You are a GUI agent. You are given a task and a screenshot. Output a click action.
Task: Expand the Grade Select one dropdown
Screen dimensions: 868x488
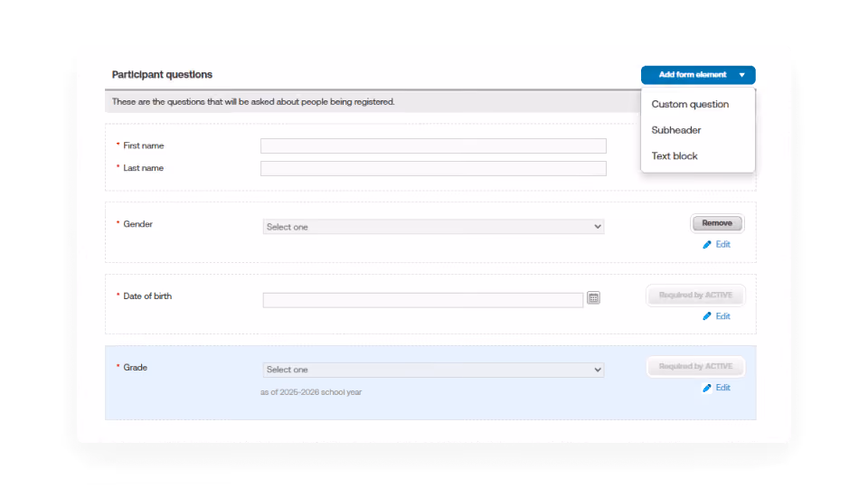coord(433,370)
